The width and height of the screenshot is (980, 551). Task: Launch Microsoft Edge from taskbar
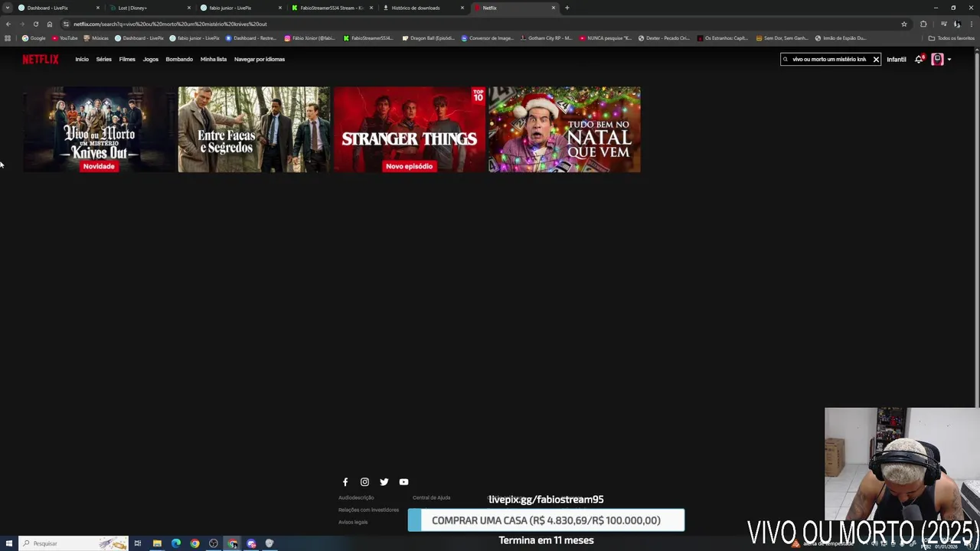tap(176, 543)
